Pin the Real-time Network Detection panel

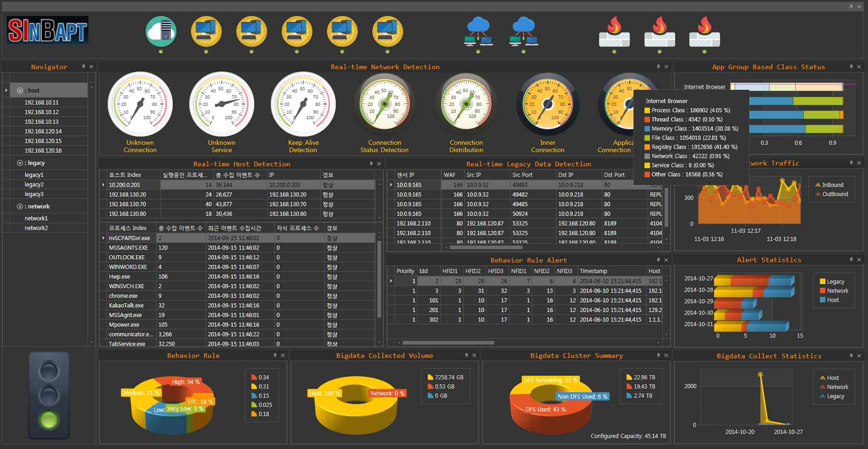point(658,66)
